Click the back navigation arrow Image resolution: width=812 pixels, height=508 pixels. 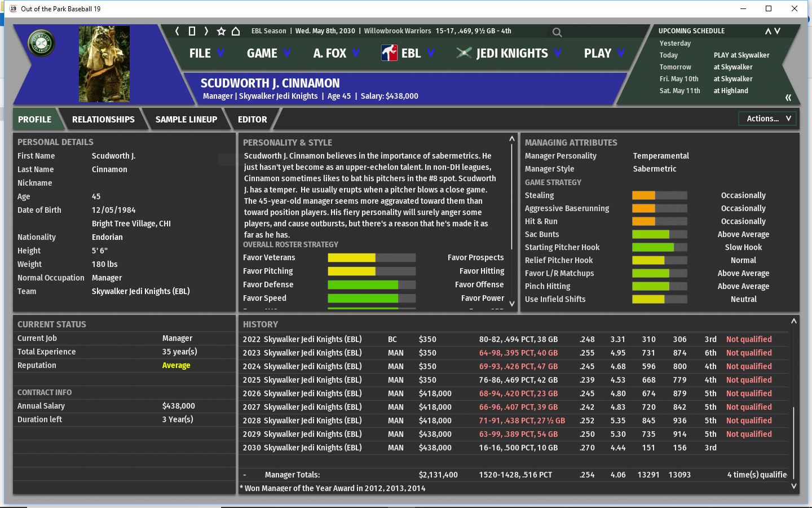[177, 31]
